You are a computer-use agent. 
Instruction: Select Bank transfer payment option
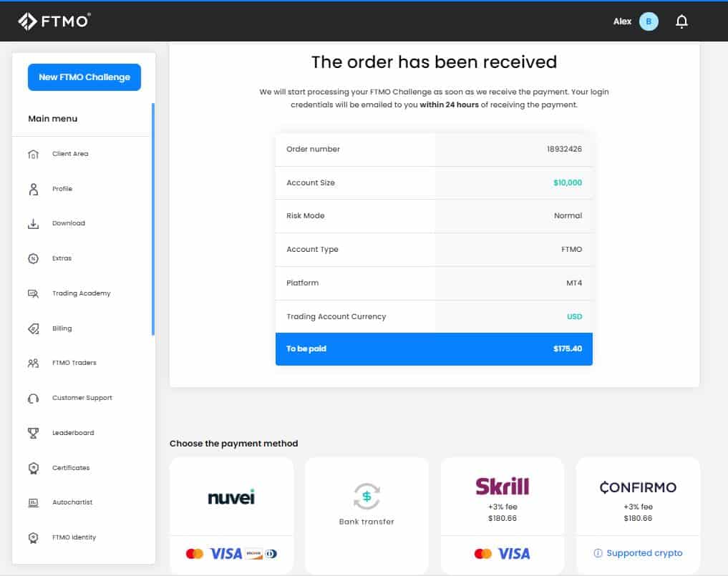point(367,515)
